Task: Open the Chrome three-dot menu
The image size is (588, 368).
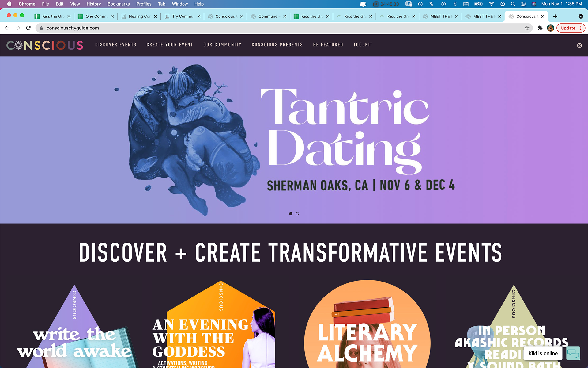Action: [581, 28]
